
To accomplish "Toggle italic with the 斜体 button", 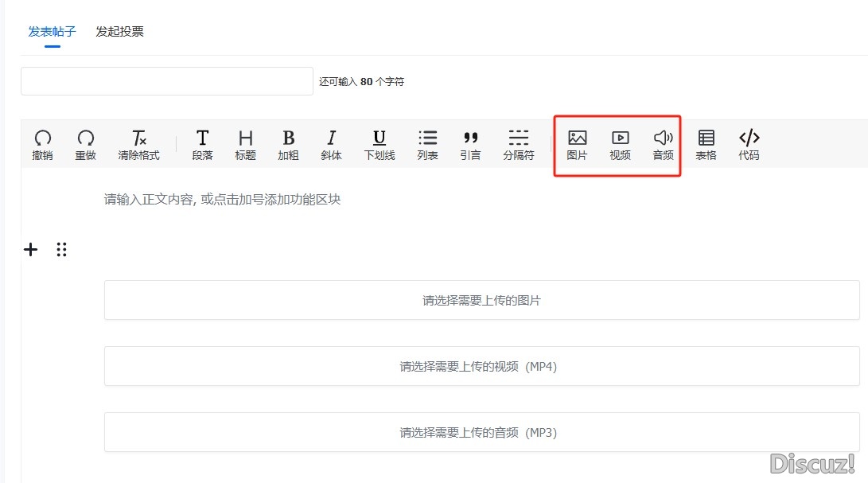I will point(331,144).
